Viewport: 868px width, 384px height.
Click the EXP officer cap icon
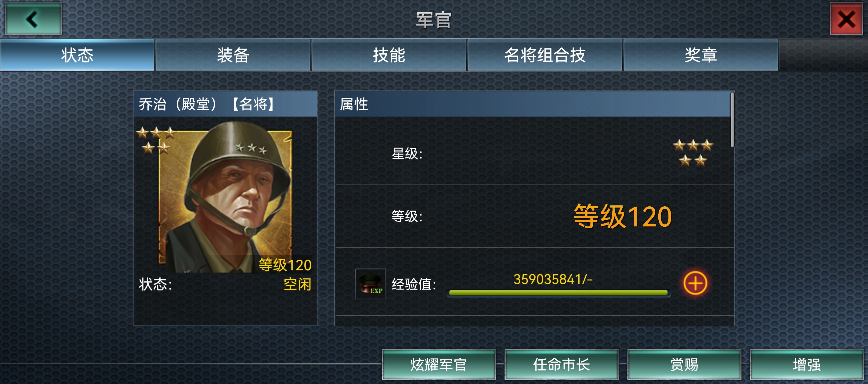371,284
